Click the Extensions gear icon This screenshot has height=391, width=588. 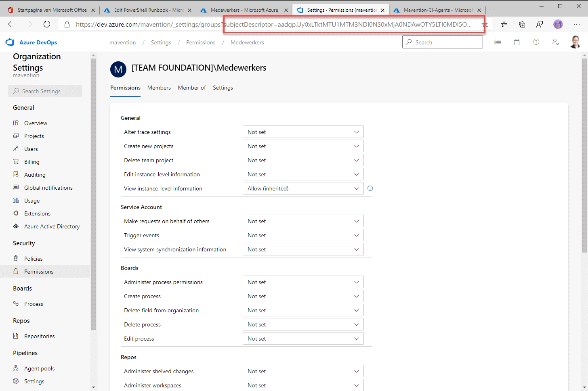16,213
